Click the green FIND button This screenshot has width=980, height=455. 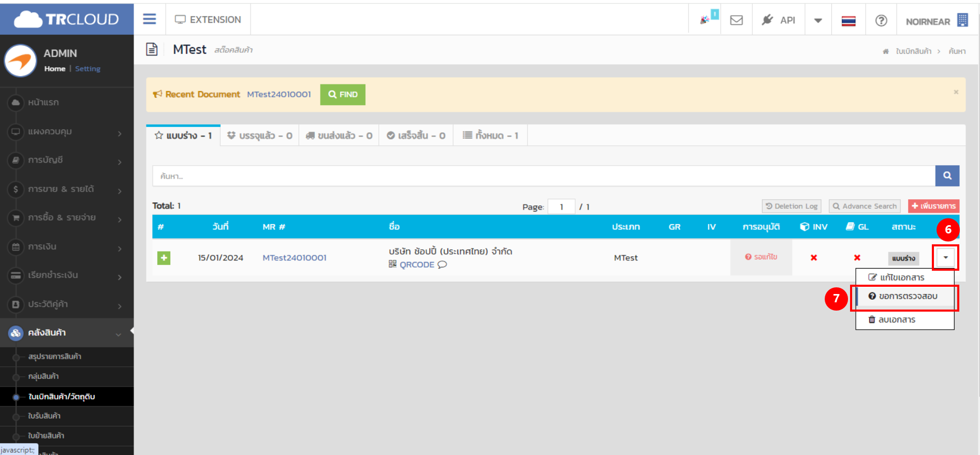pos(343,95)
